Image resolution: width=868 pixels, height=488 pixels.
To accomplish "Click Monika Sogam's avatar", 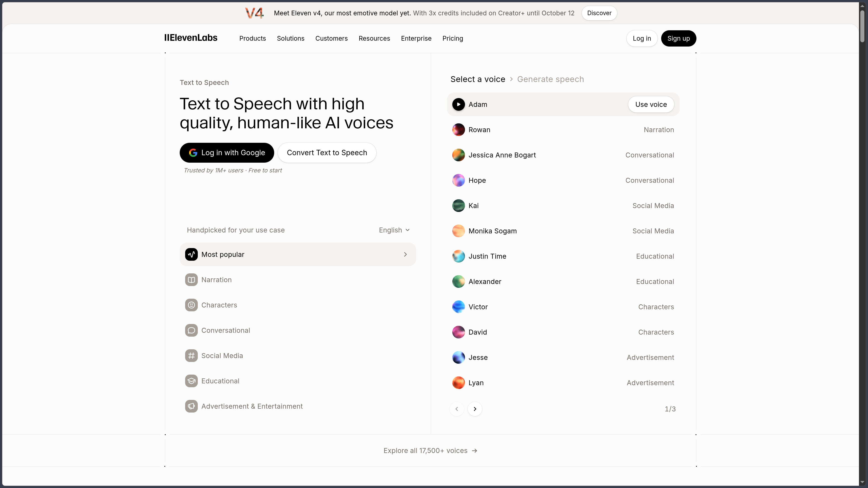I will [x=458, y=231].
